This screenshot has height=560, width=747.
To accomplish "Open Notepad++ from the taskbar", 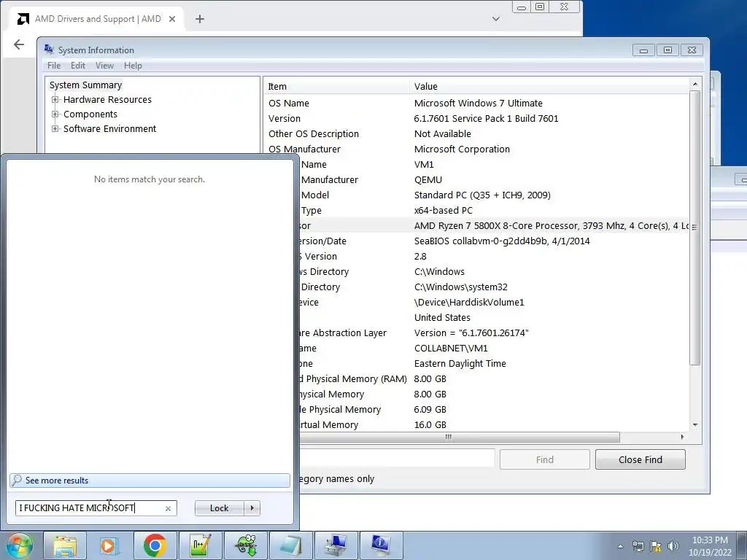I will 200,545.
